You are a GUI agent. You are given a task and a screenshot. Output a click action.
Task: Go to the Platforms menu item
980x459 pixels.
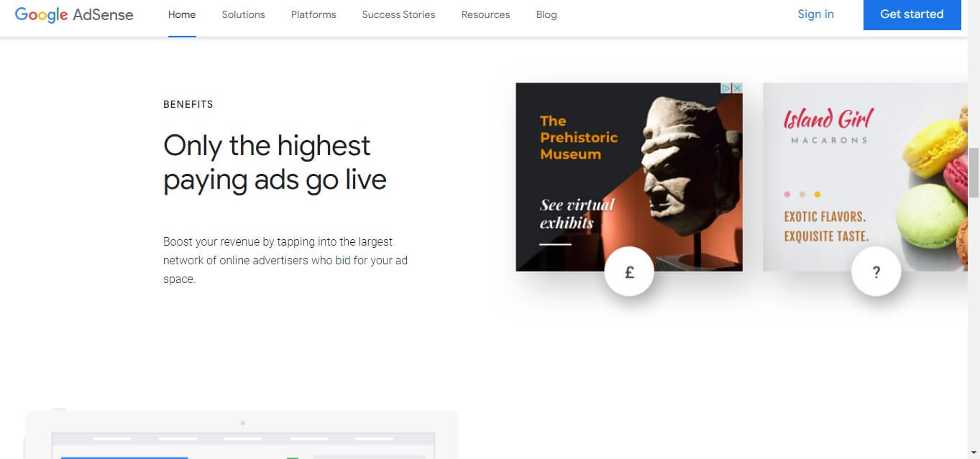[x=313, y=14]
